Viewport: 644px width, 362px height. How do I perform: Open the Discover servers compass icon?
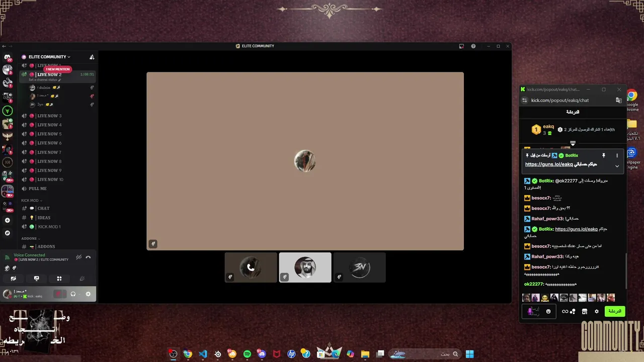click(7, 233)
